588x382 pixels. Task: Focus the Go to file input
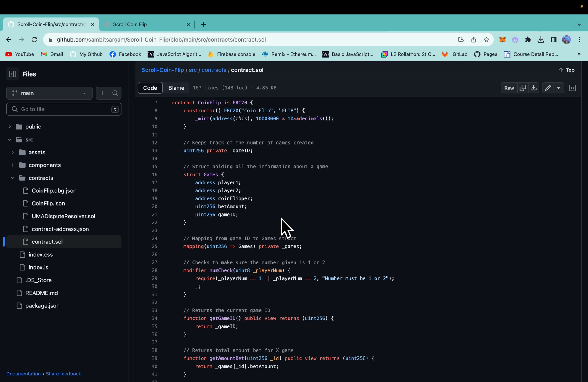[x=64, y=109]
